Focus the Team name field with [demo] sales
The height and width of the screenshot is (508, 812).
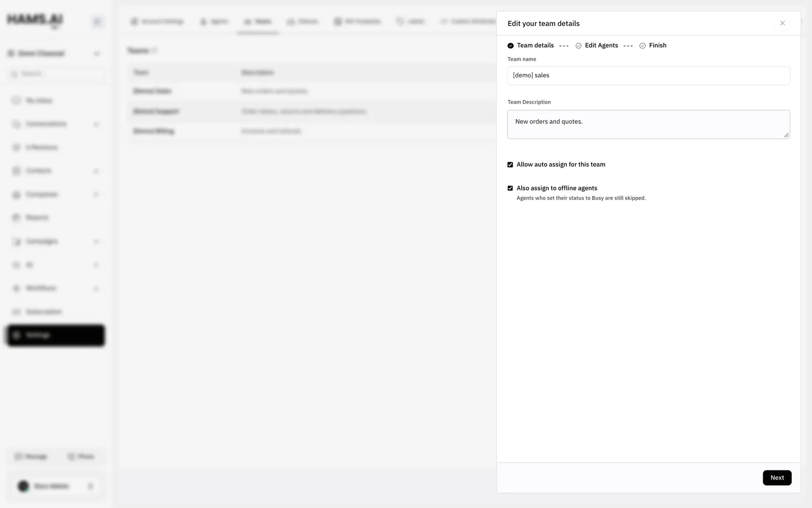coord(649,75)
